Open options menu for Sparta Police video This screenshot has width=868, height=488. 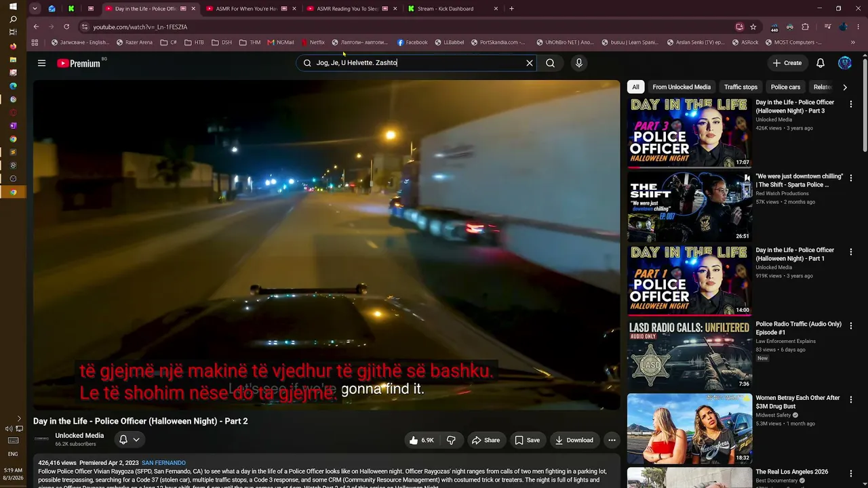tap(851, 178)
